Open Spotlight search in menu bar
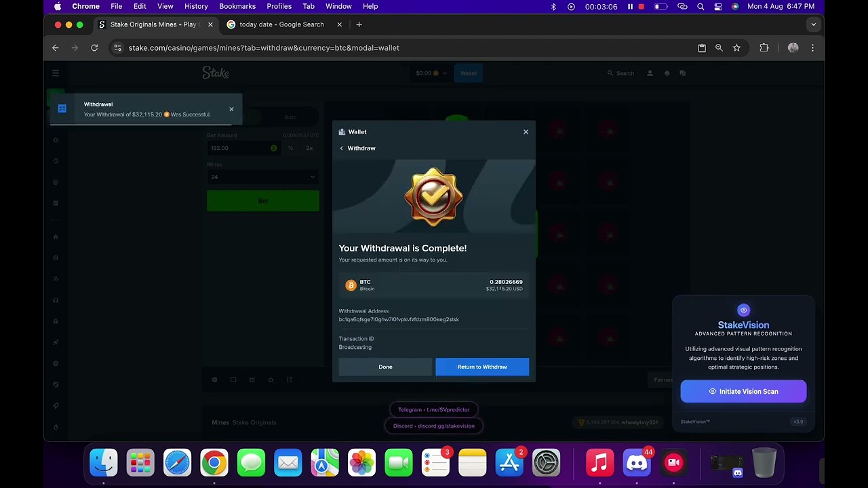This screenshot has width=868, height=488. coord(701,6)
